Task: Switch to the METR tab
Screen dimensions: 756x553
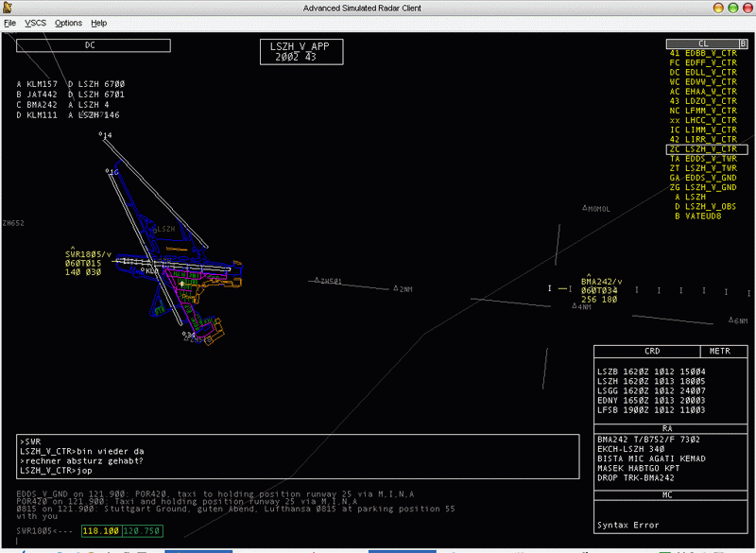Action: tap(720, 351)
